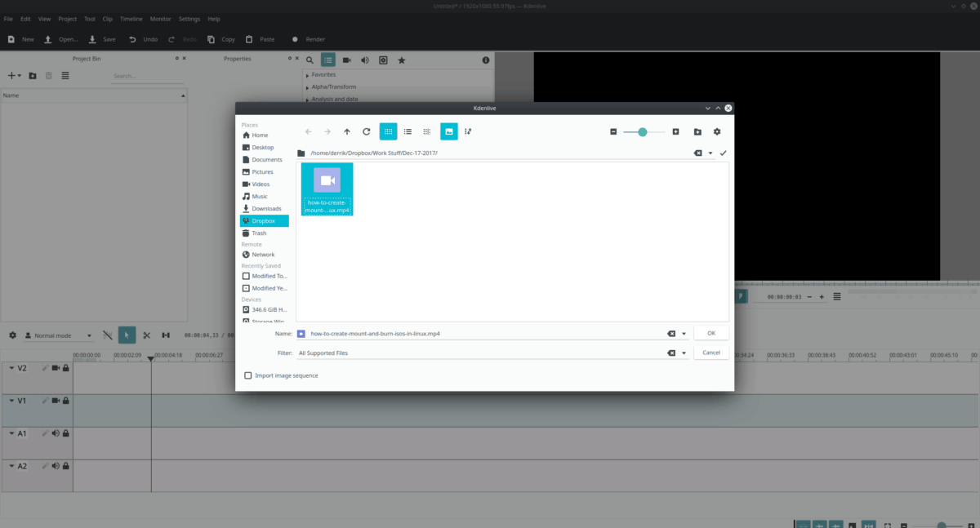Viewport: 980px width, 528px height.
Task: Switch file dialog to compact view
Action: [x=427, y=131]
